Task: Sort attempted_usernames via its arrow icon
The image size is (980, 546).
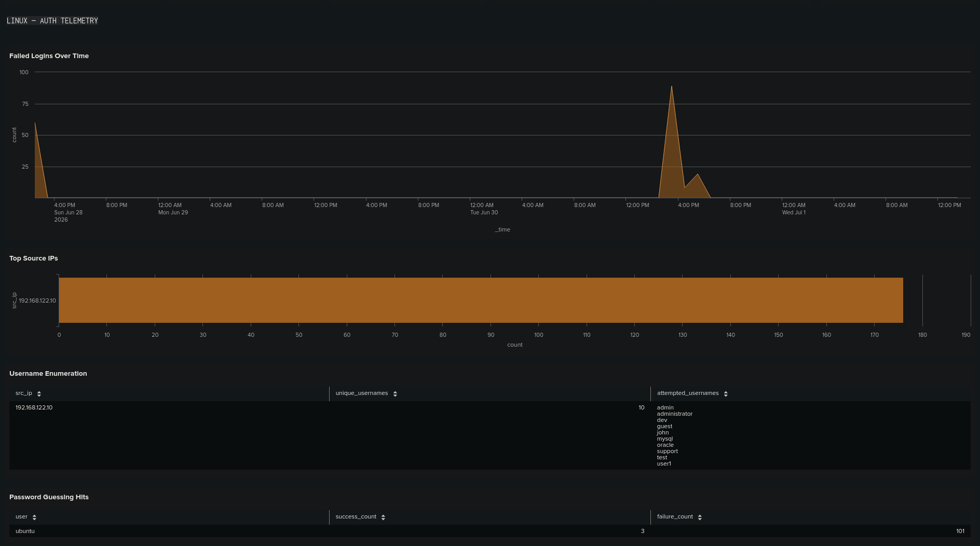Action: coord(726,394)
